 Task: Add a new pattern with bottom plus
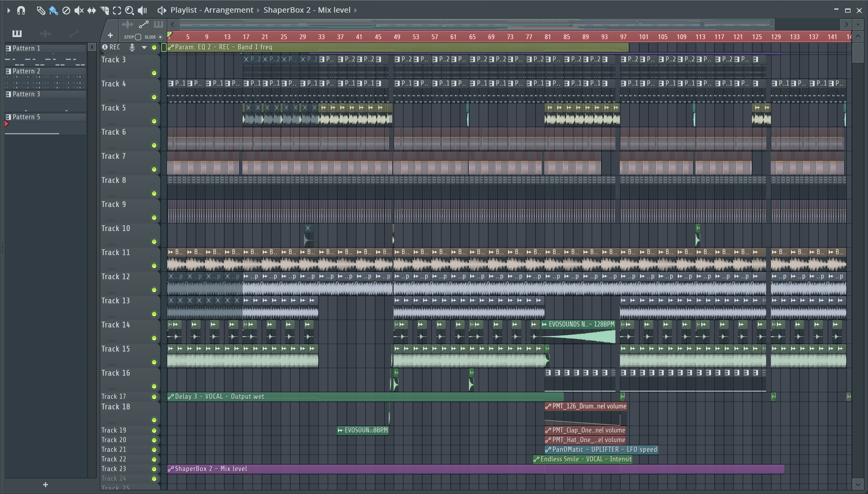click(x=46, y=485)
